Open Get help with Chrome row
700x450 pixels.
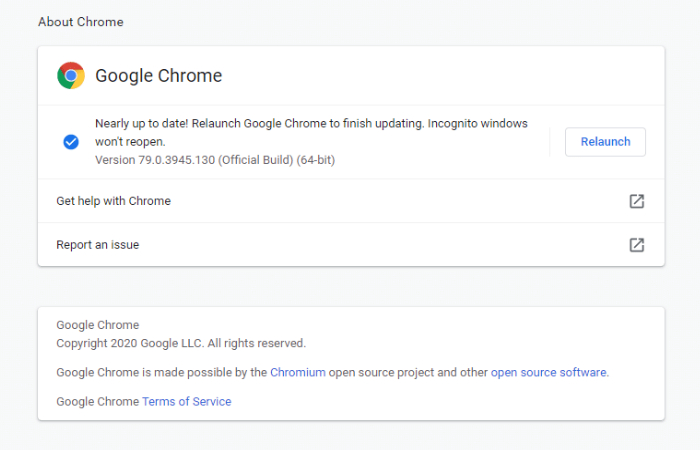point(351,201)
